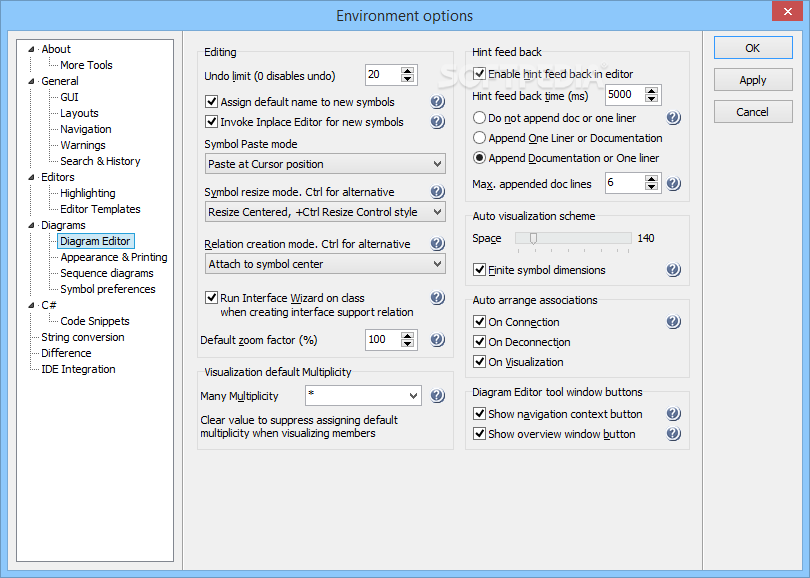This screenshot has width=810, height=578.
Task: Open help for Max appended doc lines
Action: [673, 183]
